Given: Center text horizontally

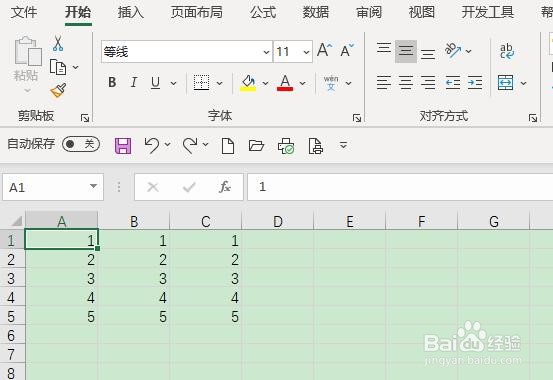Looking at the screenshot, I should pos(406,83).
